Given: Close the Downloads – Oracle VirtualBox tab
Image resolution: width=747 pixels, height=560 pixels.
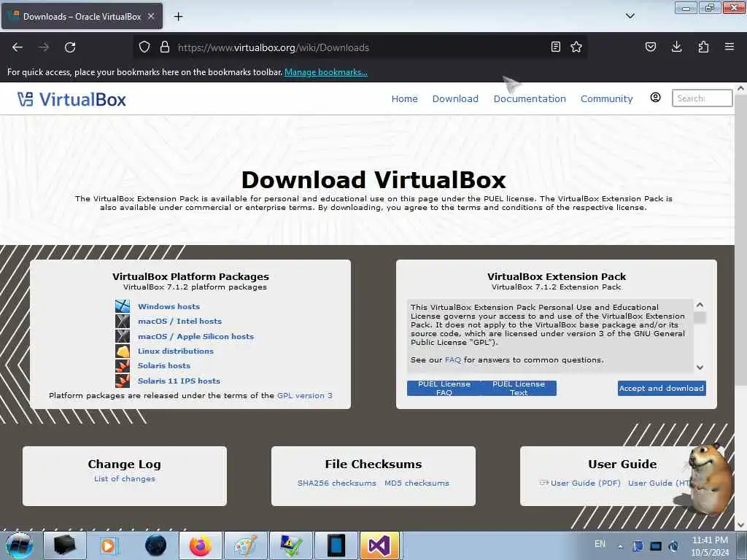Looking at the screenshot, I should click(151, 16).
